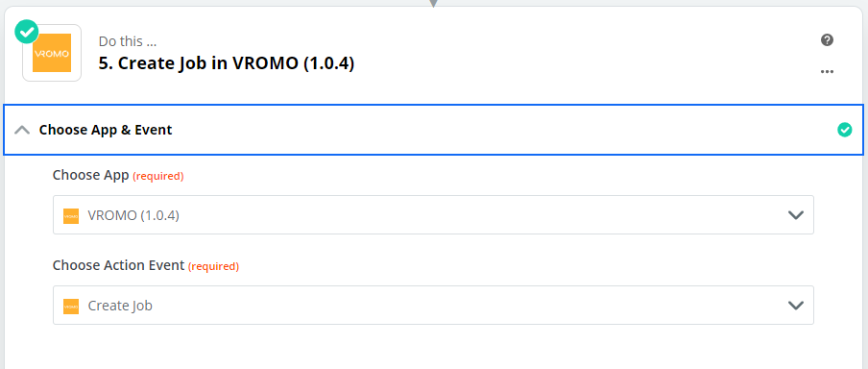Click green checkmark badge on VROMO logo

click(27, 32)
